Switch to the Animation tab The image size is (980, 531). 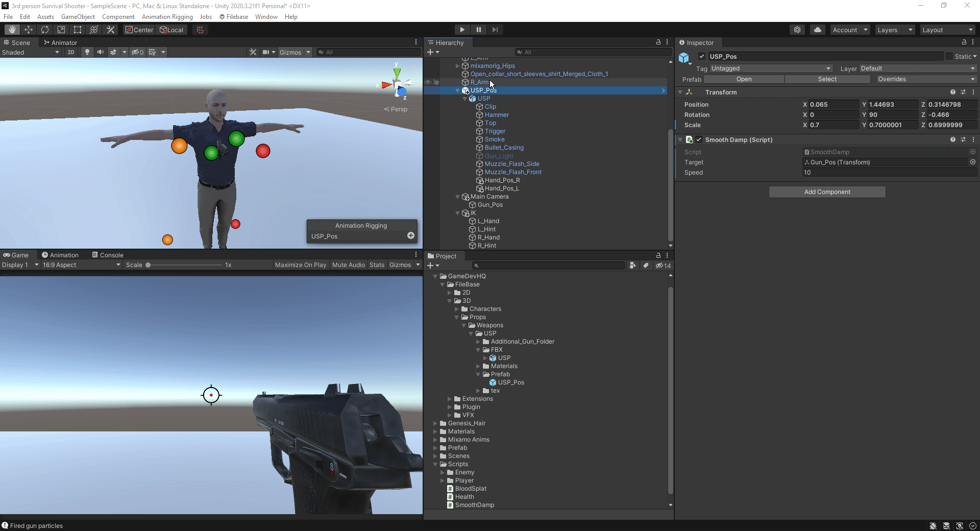(x=60, y=255)
